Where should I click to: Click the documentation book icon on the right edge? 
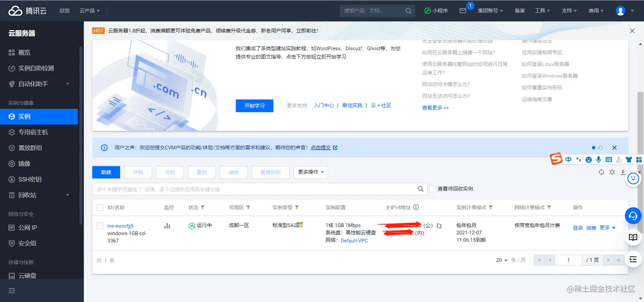click(x=633, y=237)
